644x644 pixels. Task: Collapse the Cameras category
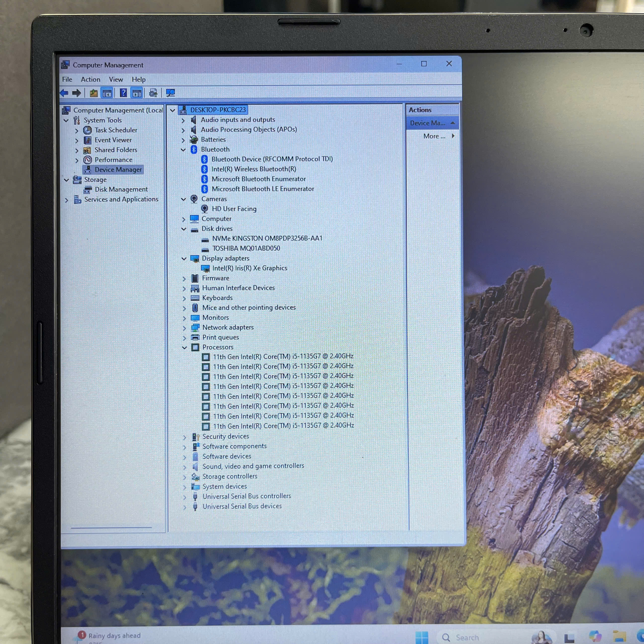click(183, 199)
